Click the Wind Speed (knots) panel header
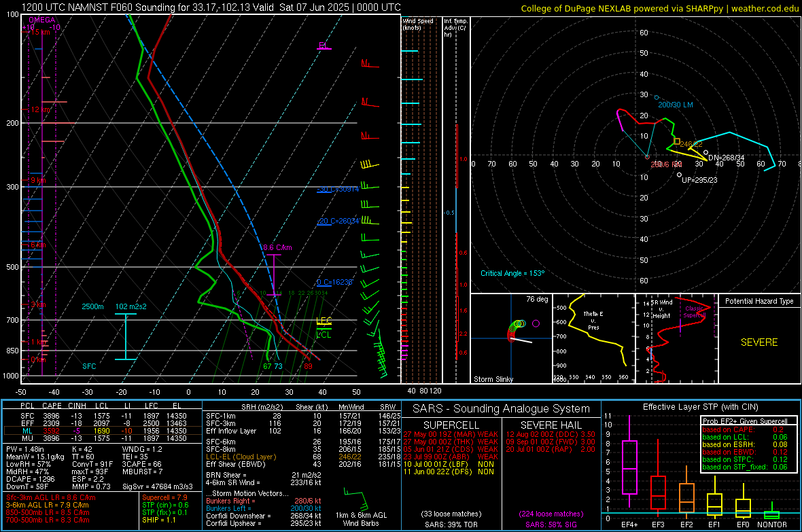Image resolution: width=802 pixels, height=532 pixels. click(418, 24)
